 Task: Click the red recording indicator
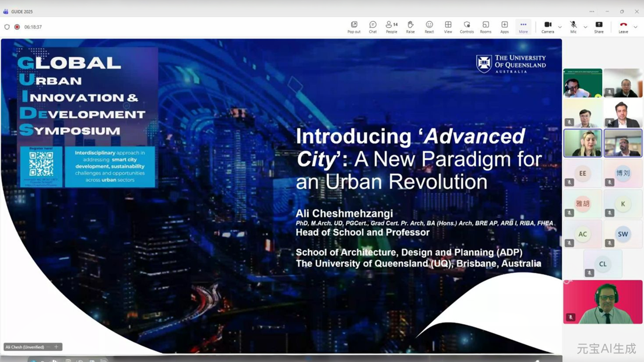pos(17,27)
